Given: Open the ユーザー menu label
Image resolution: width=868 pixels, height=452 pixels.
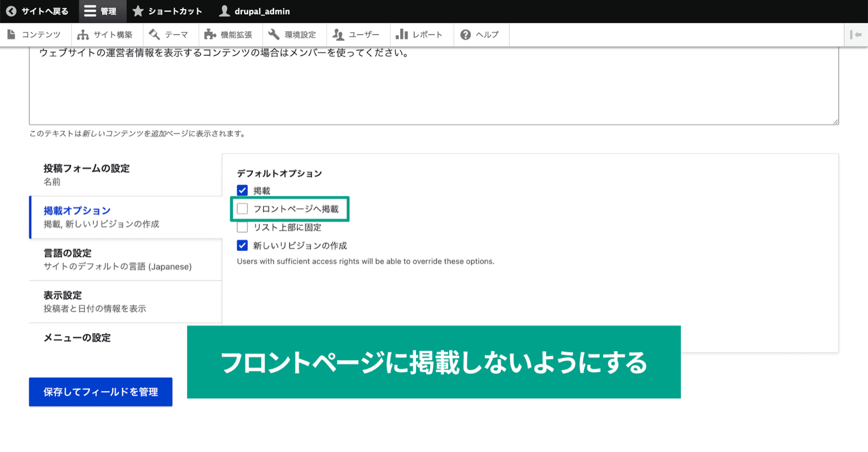Looking at the screenshot, I should (x=364, y=35).
